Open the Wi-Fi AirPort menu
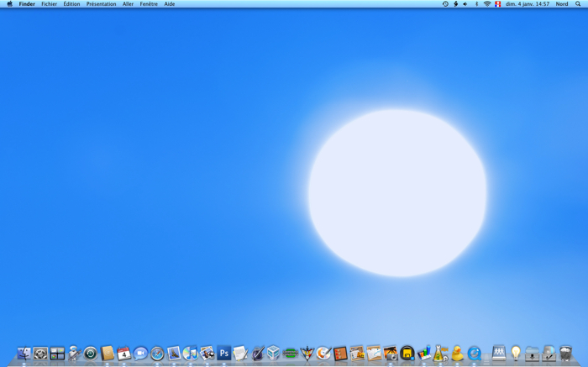This screenshot has width=588, height=367. (487, 3)
